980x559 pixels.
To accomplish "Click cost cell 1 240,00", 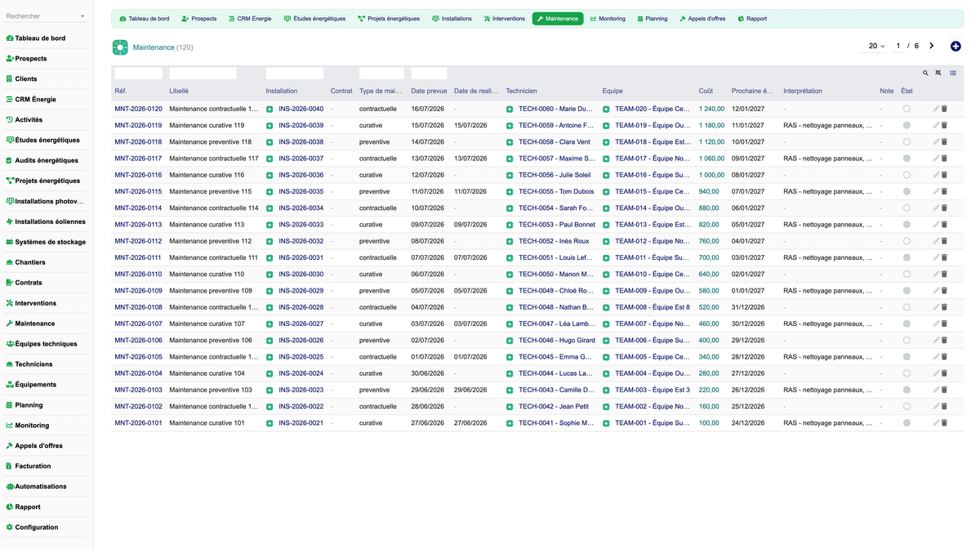I will (711, 109).
